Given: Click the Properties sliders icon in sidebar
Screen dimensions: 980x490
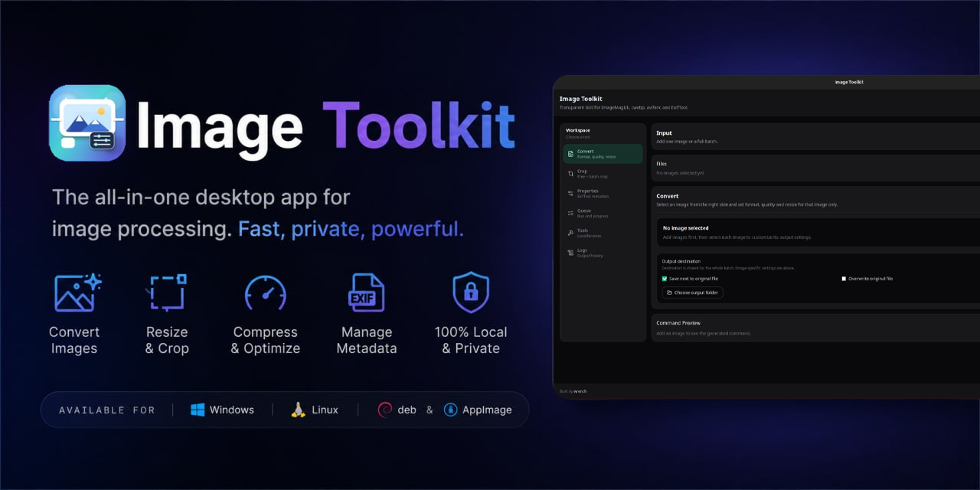Looking at the screenshot, I should 570,194.
